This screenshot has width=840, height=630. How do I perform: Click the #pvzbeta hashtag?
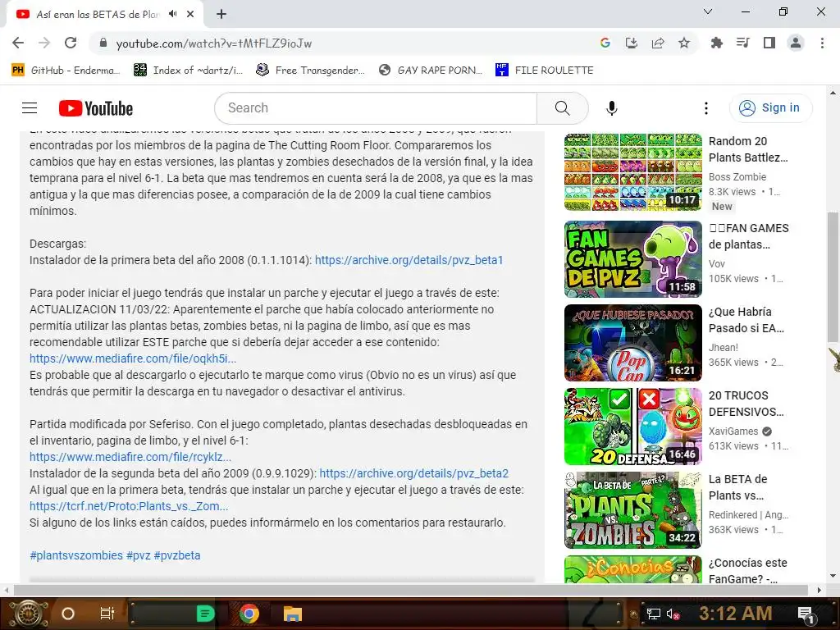click(177, 555)
